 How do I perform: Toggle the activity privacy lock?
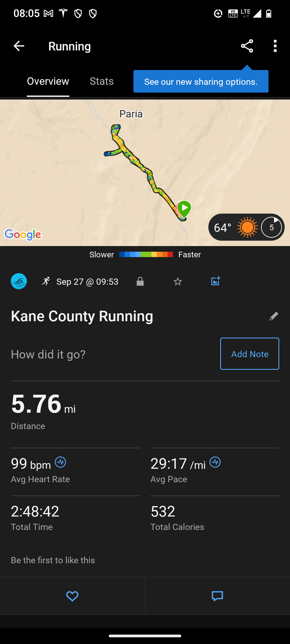pos(140,281)
